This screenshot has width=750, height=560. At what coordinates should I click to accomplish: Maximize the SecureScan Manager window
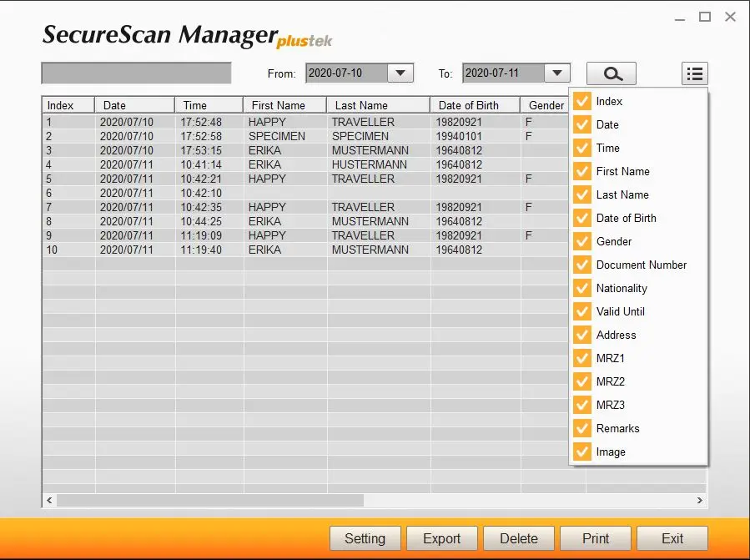click(705, 18)
